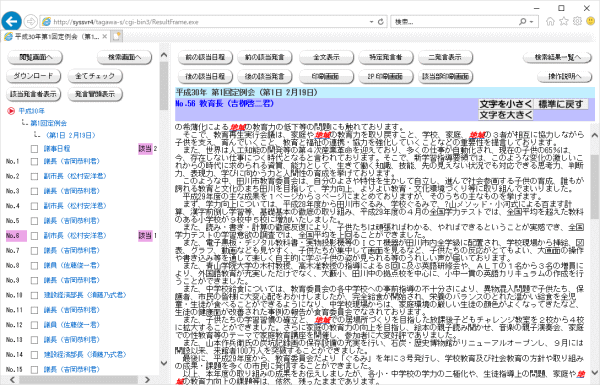
Task: Click the left pane horizontal scroll right arrow
Action: point(148,380)
